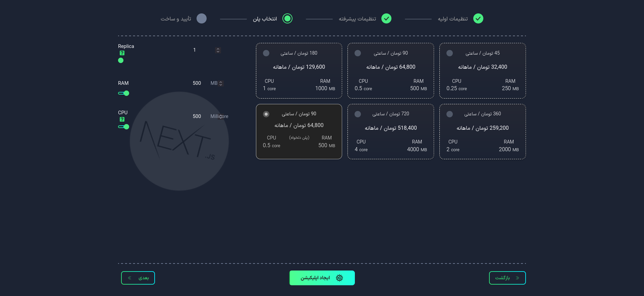
Task: Click the Replica value input field
Action: click(195, 50)
